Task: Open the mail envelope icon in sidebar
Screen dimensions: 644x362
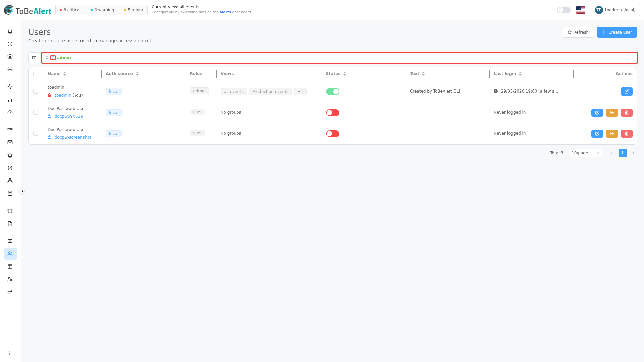Action: tap(10, 142)
